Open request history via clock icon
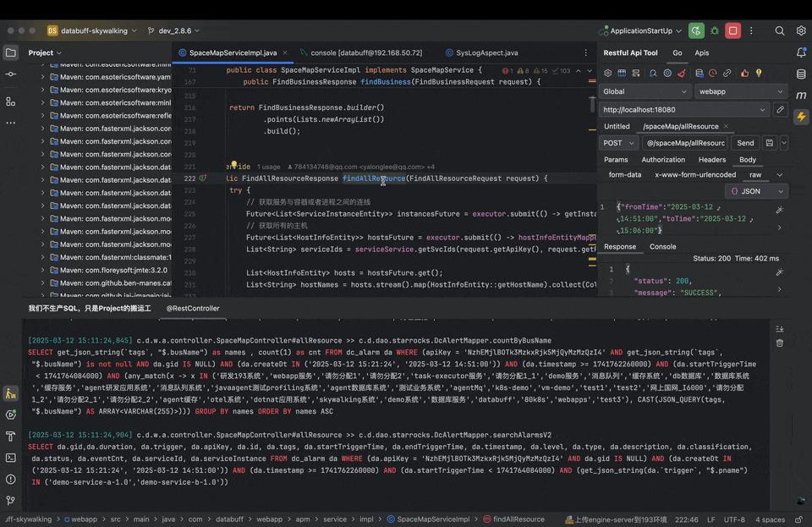The image size is (812, 527). click(711, 72)
